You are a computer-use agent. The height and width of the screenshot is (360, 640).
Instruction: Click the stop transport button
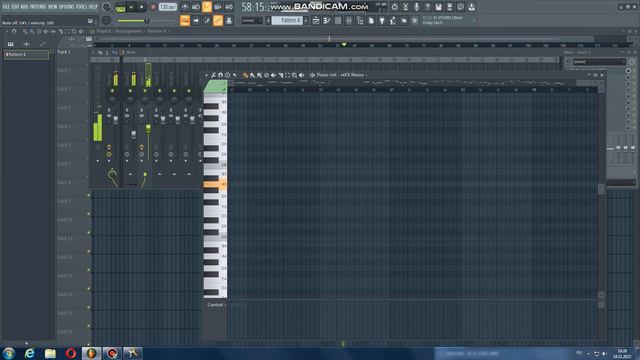142,7
